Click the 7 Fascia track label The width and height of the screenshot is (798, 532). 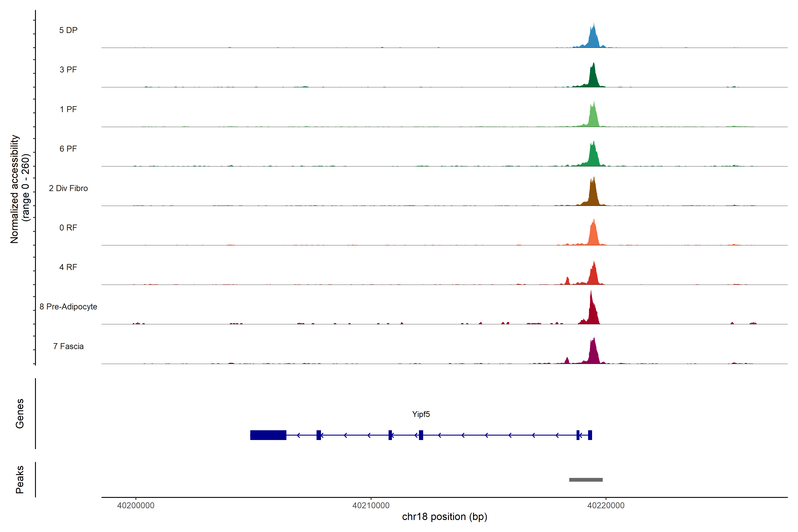pyautogui.click(x=68, y=346)
